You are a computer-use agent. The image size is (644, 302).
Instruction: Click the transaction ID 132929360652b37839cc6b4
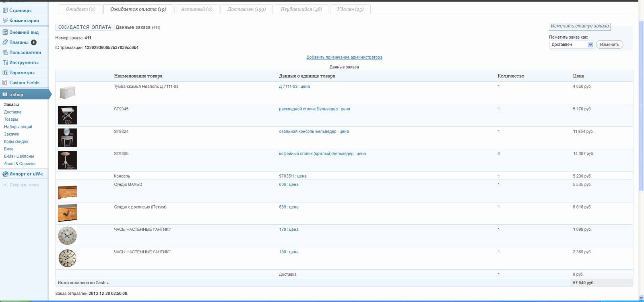pos(111,48)
